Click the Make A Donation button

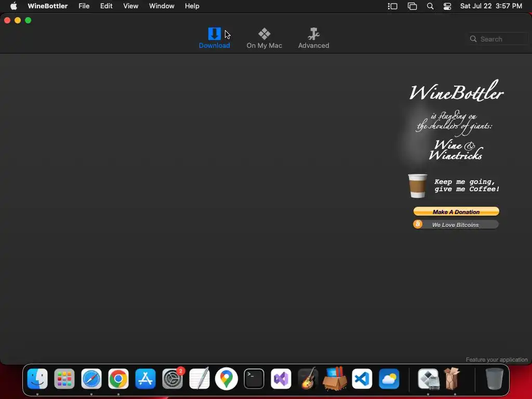click(x=456, y=212)
